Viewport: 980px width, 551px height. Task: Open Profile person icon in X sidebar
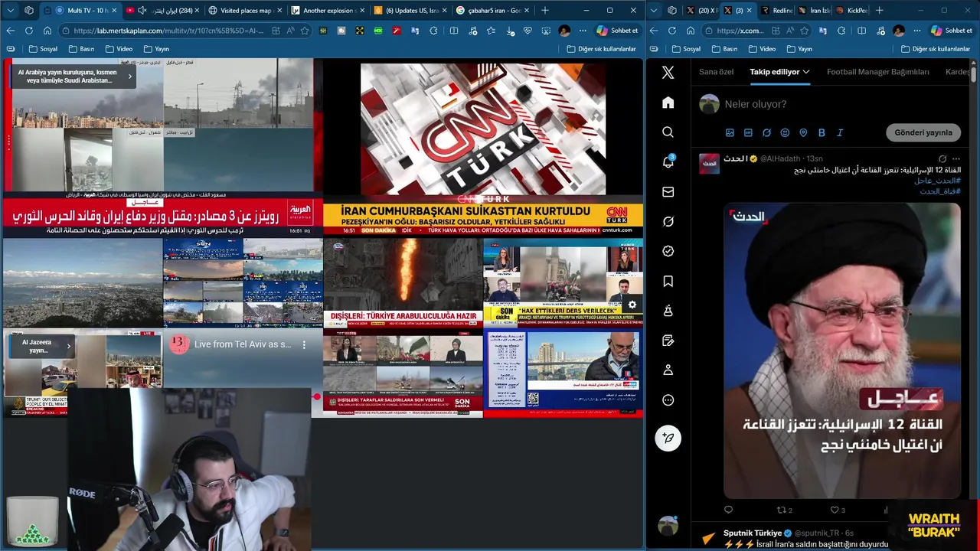coord(668,370)
